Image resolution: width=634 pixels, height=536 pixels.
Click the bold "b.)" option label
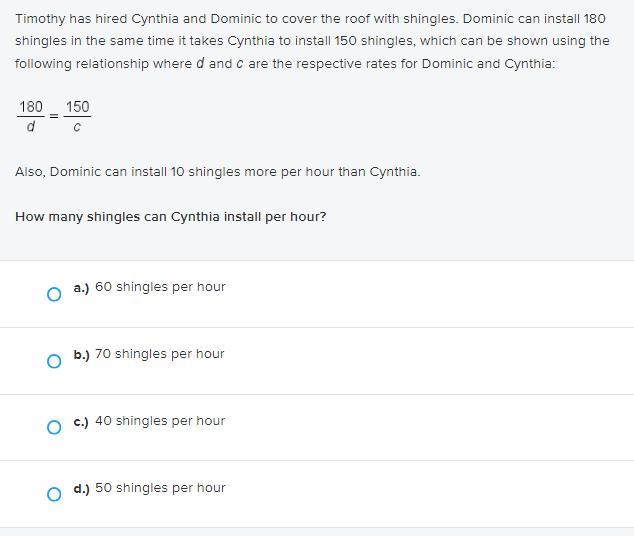point(82,355)
